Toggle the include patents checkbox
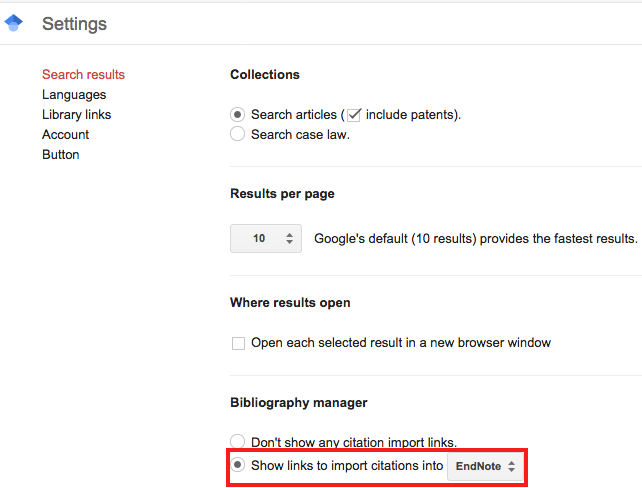Screen dimensions: 642x488 [354, 115]
